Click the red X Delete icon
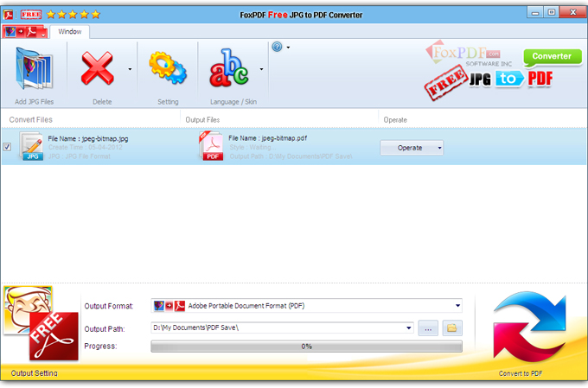This screenshot has height=388, width=588. (x=97, y=68)
